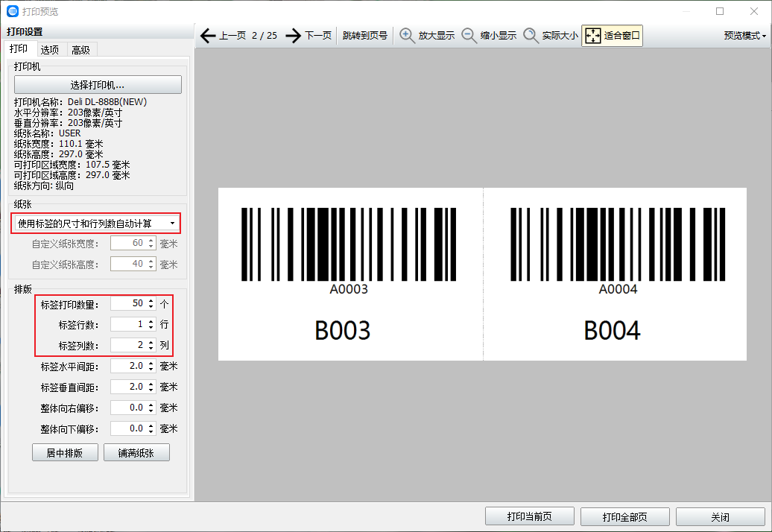Screen dimensions: 772x532
Task: Click the label rows input field
Action: (x=128, y=324)
